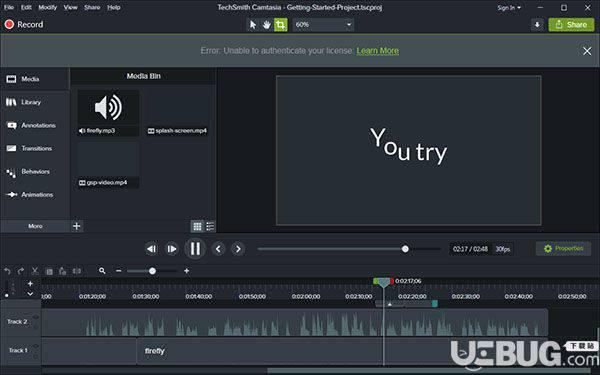
Task: Open the Modify menu
Action: point(47,7)
